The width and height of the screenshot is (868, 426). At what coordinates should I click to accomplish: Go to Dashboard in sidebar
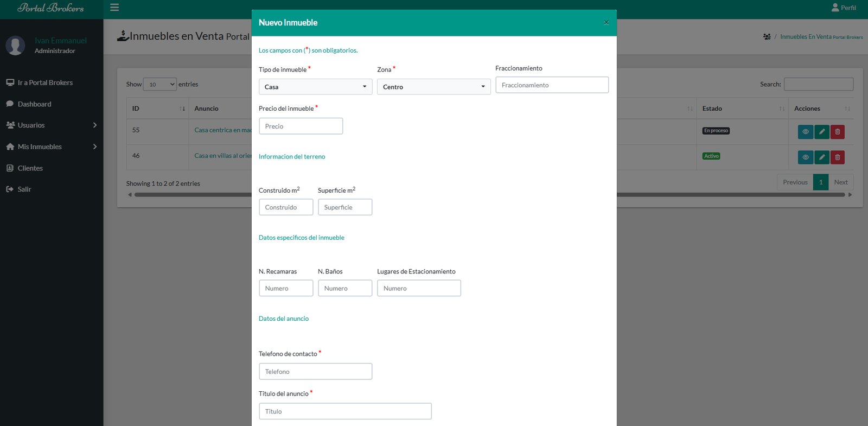click(52, 104)
